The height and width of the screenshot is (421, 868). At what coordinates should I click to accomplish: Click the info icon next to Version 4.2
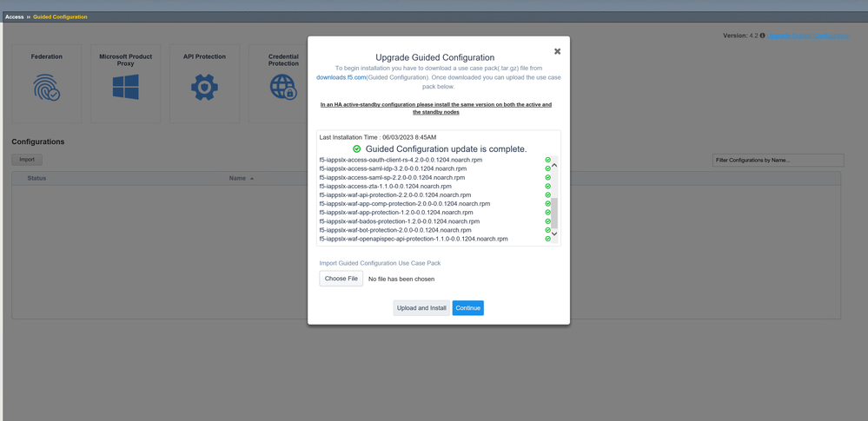762,36
